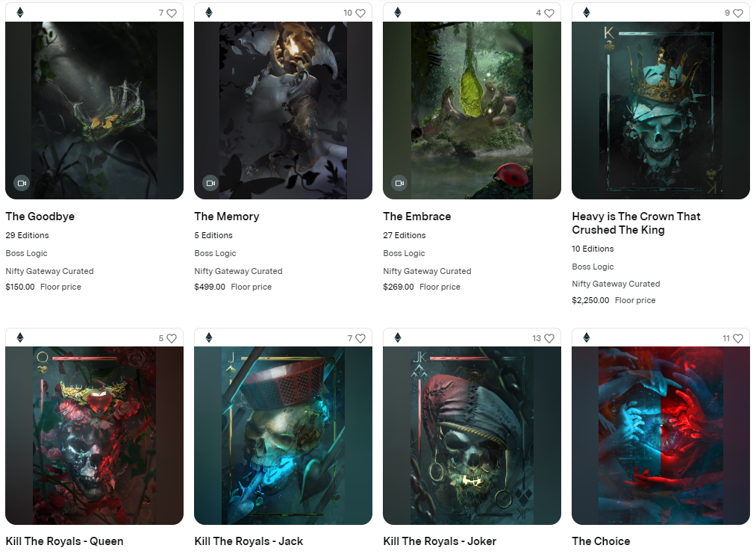756x554 pixels.
Task: Select video icon on The Embrace artwork
Action: coord(399,183)
